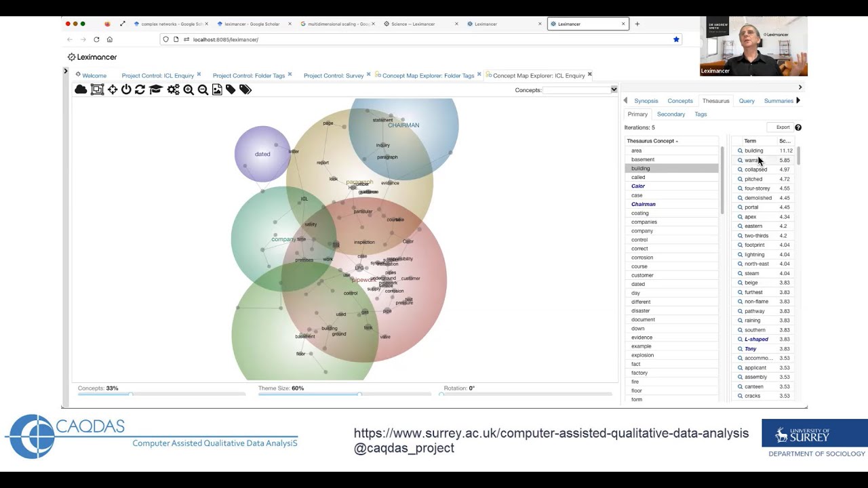Click the search icon beside term 'pitched'
Screen dimensions: 868x488
point(741,179)
